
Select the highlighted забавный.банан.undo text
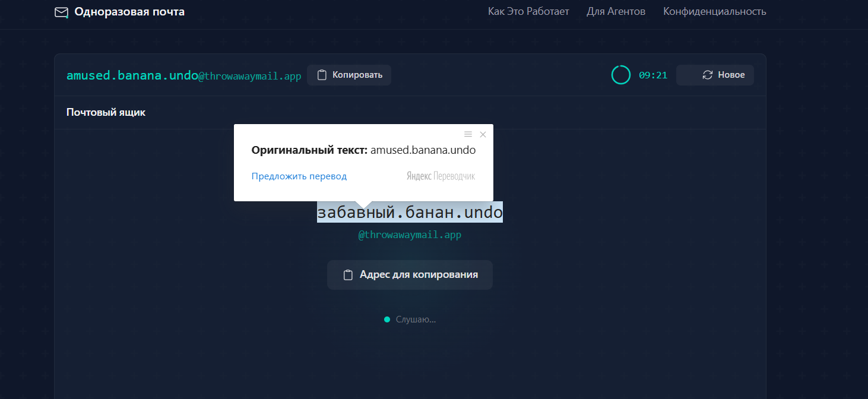pyautogui.click(x=410, y=211)
